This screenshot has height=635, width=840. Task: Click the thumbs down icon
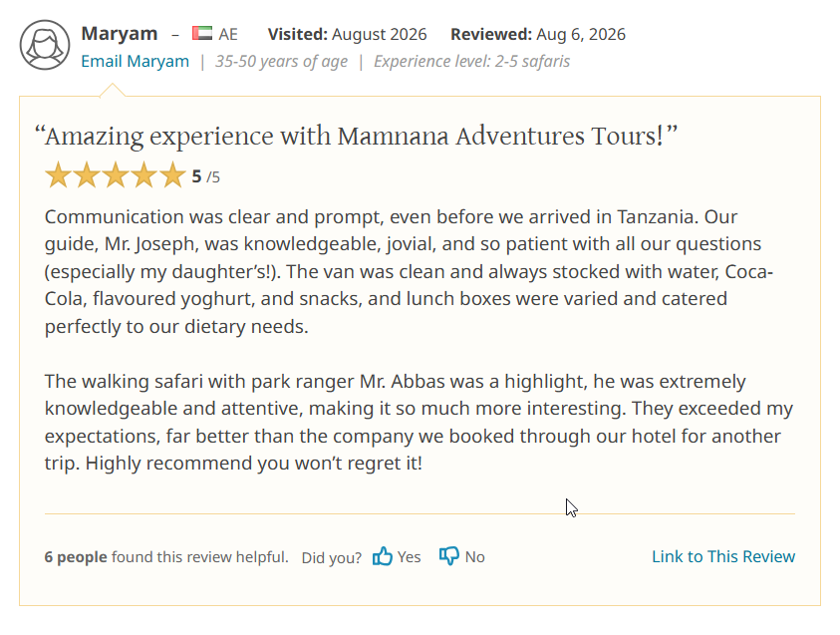[449, 556]
